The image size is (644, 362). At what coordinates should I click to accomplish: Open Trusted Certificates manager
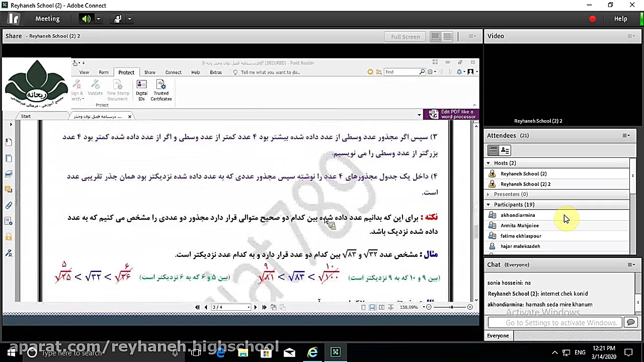(161, 90)
